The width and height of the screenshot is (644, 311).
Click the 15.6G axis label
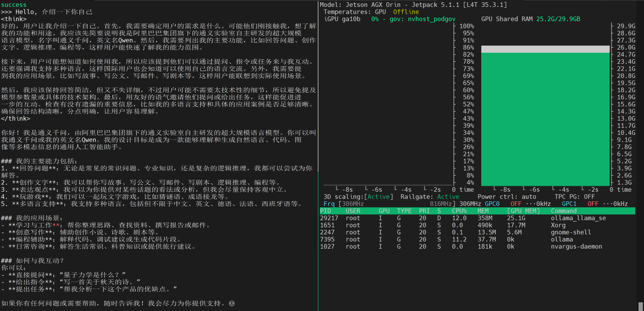coord(626,104)
